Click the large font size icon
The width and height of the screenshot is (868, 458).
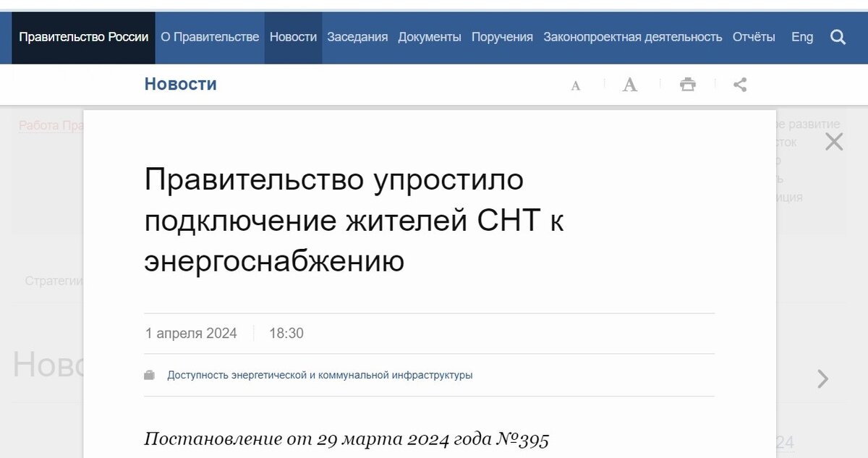pyautogui.click(x=629, y=83)
